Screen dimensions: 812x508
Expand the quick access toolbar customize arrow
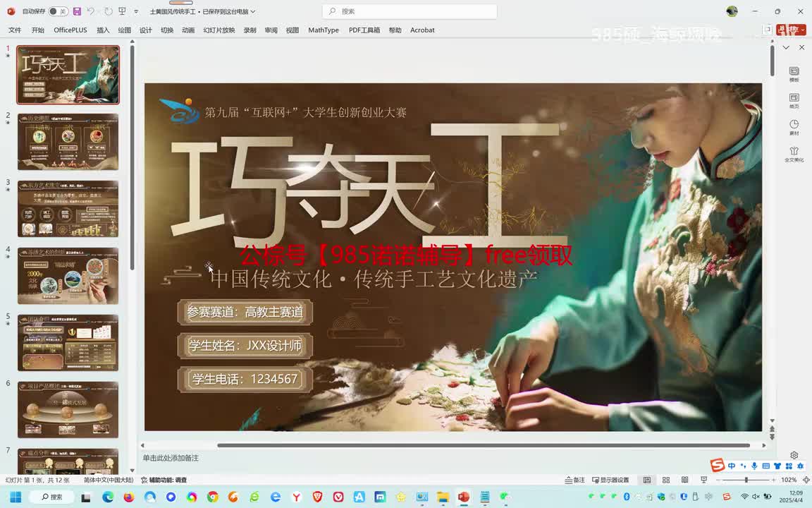(136, 11)
